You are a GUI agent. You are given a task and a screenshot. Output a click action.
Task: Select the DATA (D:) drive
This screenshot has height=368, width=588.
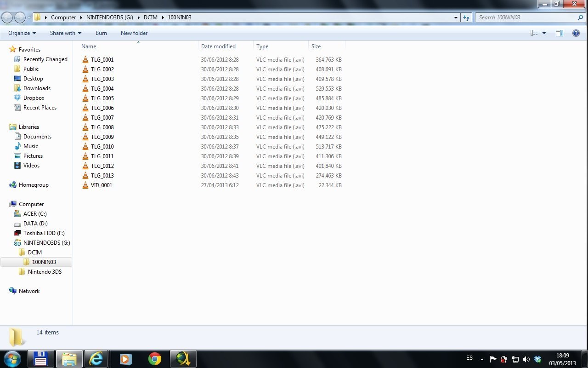click(x=35, y=224)
